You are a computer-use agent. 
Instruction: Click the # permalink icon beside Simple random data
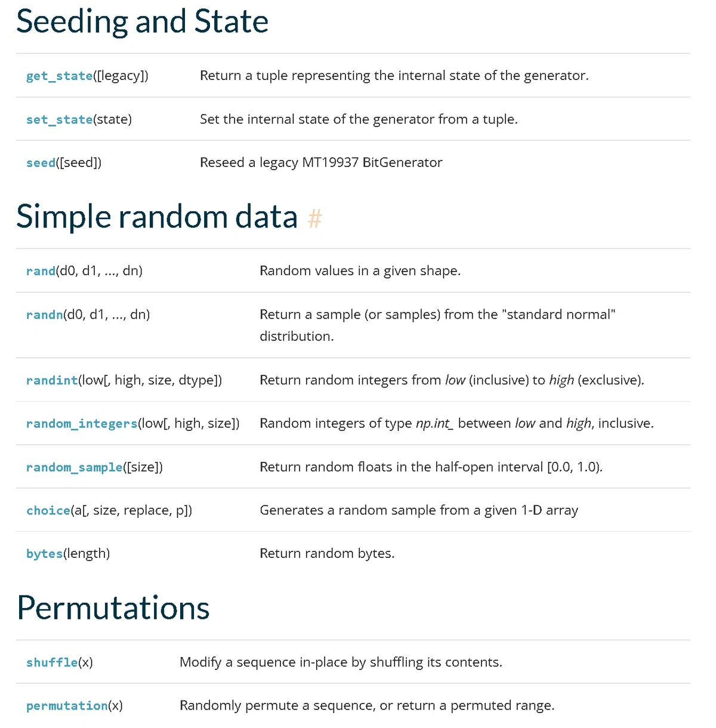315,218
